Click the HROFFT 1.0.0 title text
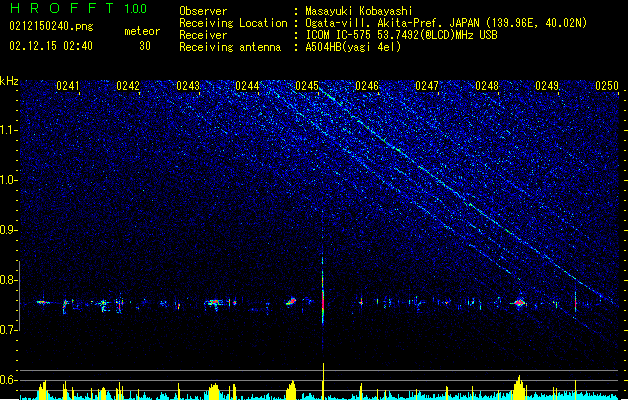 (x=79, y=8)
